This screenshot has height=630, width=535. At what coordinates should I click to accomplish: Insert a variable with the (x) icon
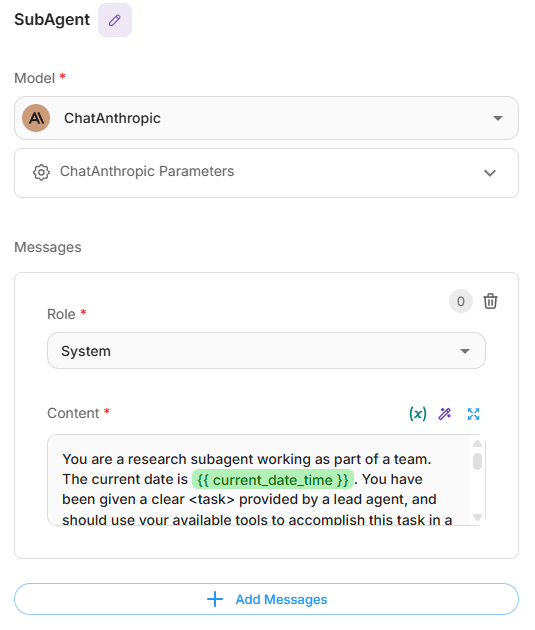pyautogui.click(x=418, y=413)
